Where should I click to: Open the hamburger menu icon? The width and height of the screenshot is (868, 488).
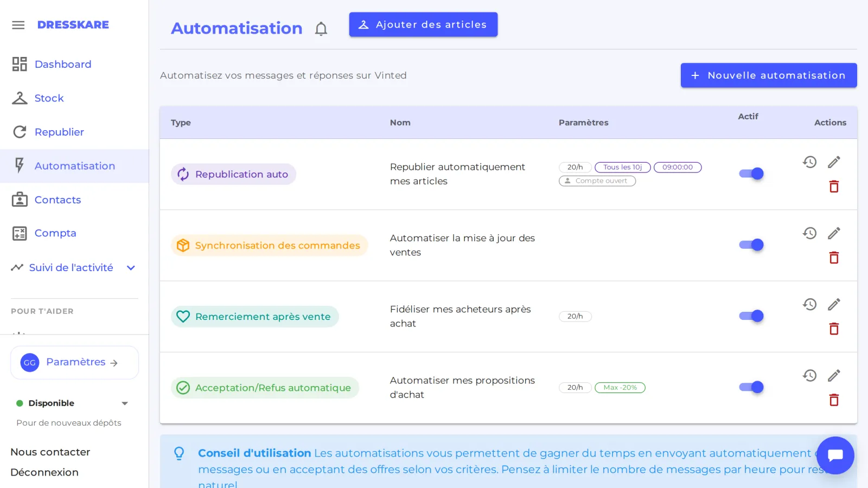(x=18, y=25)
